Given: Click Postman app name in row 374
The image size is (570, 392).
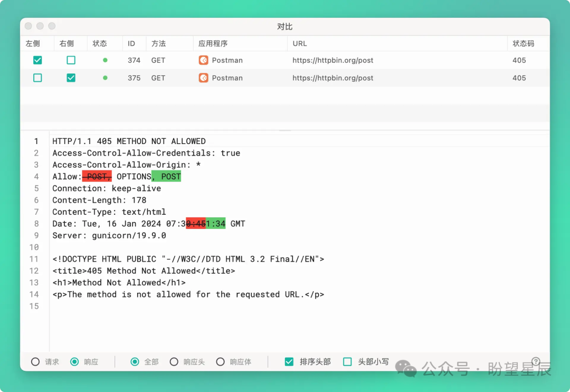Looking at the screenshot, I should click(227, 60).
